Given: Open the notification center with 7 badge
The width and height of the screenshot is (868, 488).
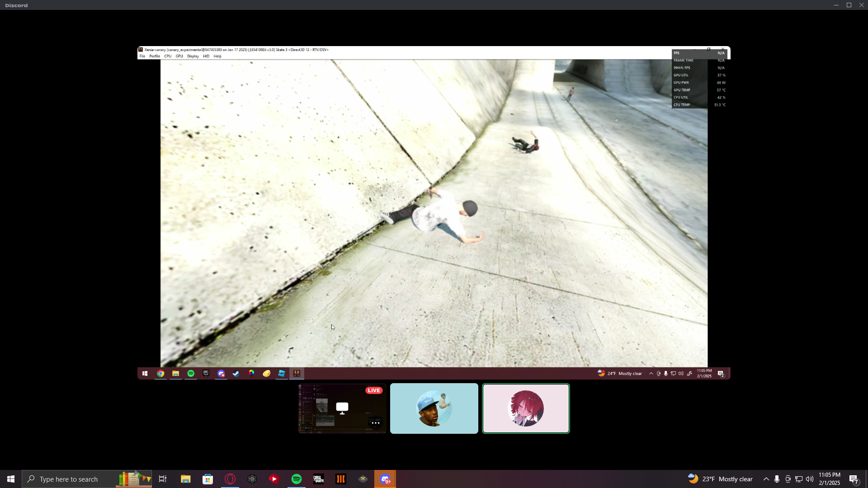Looking at the screenshot, I should coord(854,479).
